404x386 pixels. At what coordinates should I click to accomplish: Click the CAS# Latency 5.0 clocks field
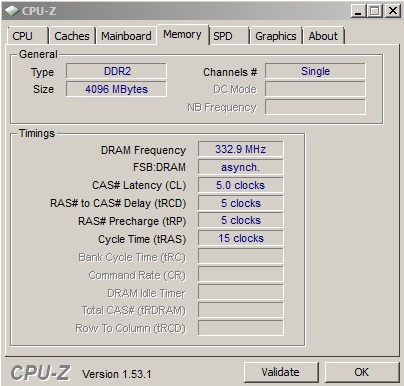[241, 185]
